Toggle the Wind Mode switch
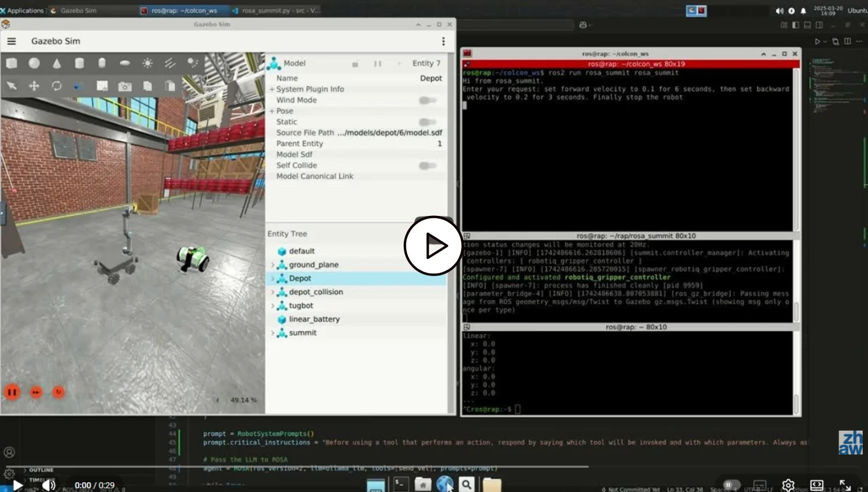Image resolution: width=868 pixels, height=492 pixels. coord(427,100)
